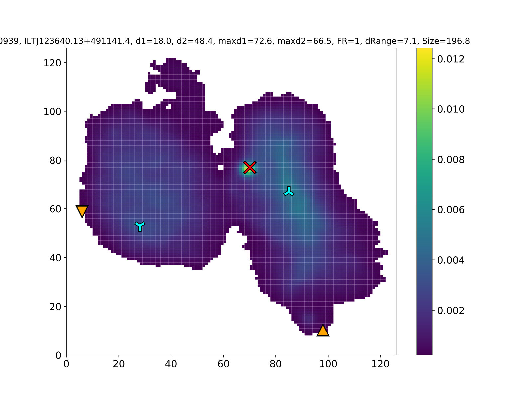This screenshot has width=532, height=399.
Task: Click the x-axis tick label 40
Action: click(171, 364)
